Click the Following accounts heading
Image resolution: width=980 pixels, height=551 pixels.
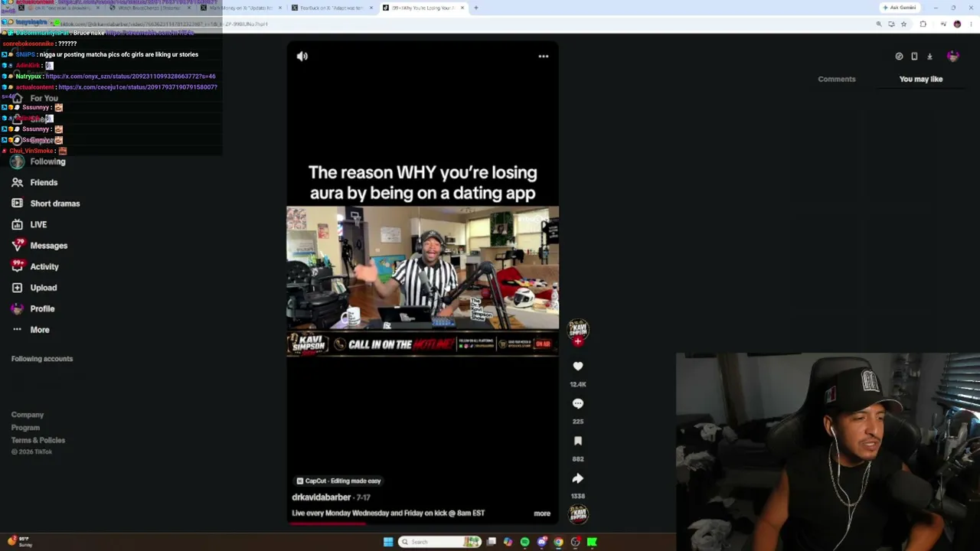42,358
